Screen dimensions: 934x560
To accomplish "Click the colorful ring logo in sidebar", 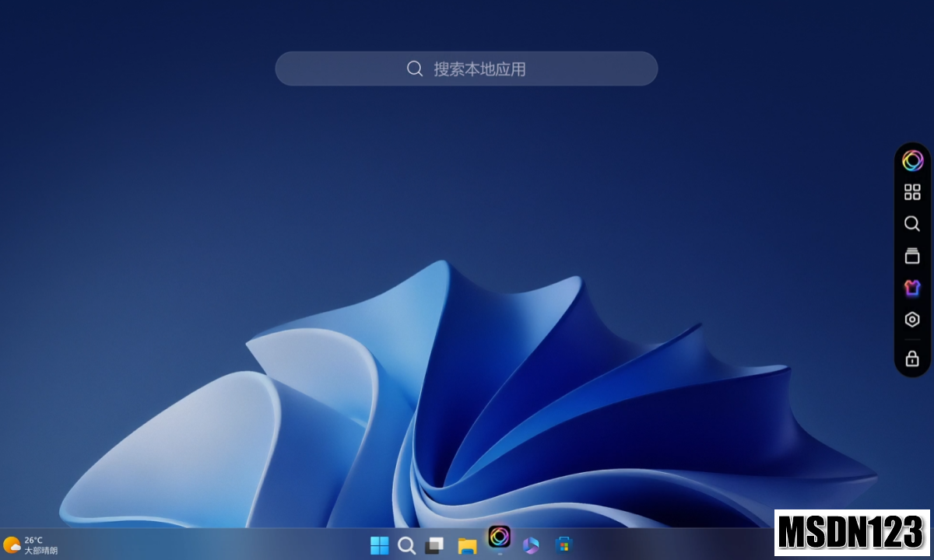I will (912, 160).
